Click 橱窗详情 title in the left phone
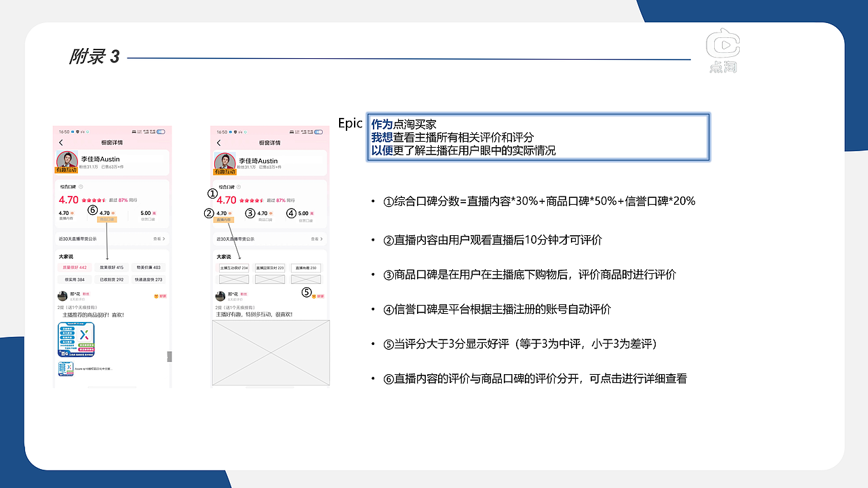Viewport: 868px width, 488px height. [x=112, y=142]
